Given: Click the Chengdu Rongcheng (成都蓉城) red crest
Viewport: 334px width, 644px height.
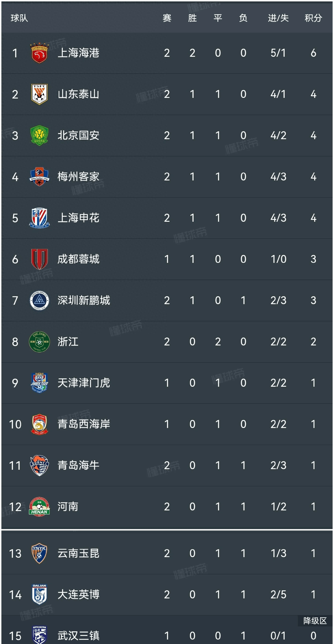Looking at the screenshot, I should (39, 259).
